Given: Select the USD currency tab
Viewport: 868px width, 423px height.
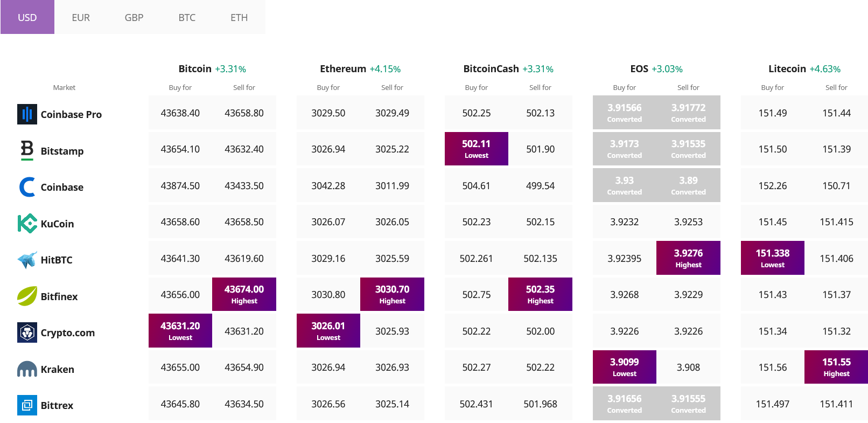Looking at the screenshot, I should pyautogui.click(x=27, y=17).
